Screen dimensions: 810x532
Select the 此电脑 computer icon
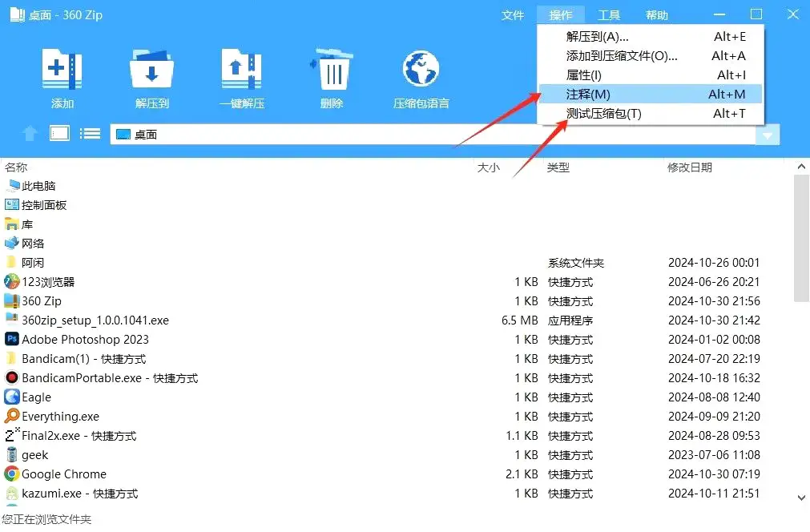tap(12, 185)
